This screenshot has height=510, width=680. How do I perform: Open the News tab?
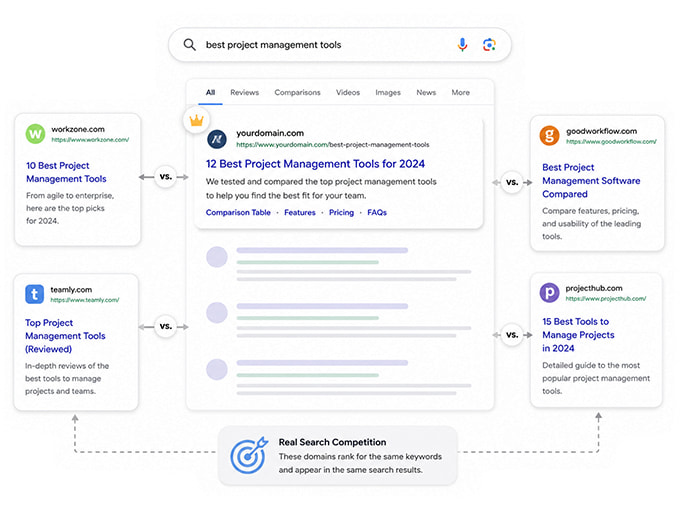tap(426, 92)
